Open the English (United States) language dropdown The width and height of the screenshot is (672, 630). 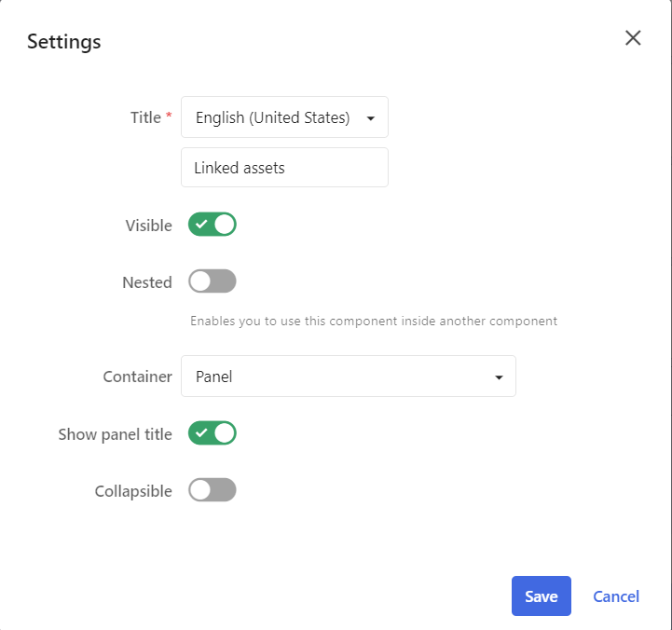[274, 117]
